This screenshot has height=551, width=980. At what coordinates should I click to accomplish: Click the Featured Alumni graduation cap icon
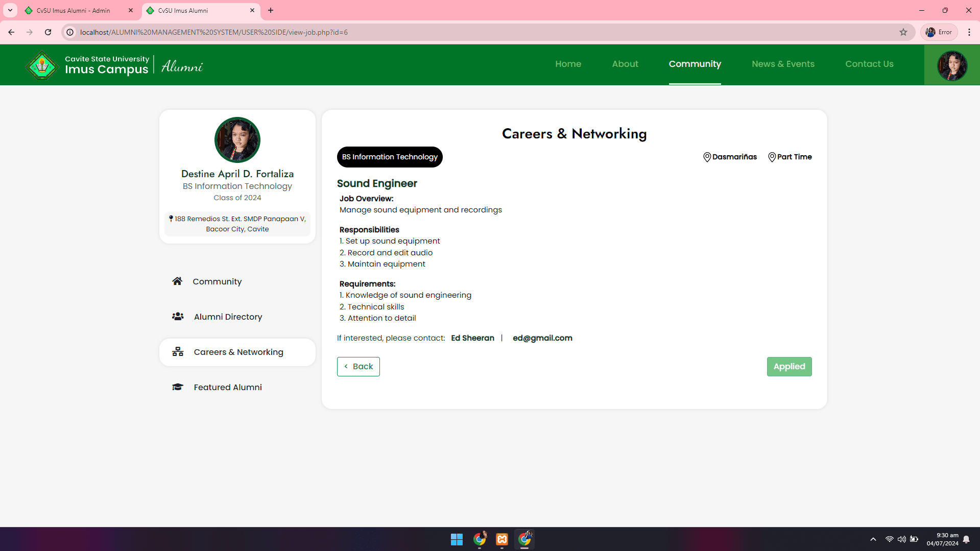pyautogui.click(x=178, y=387)
